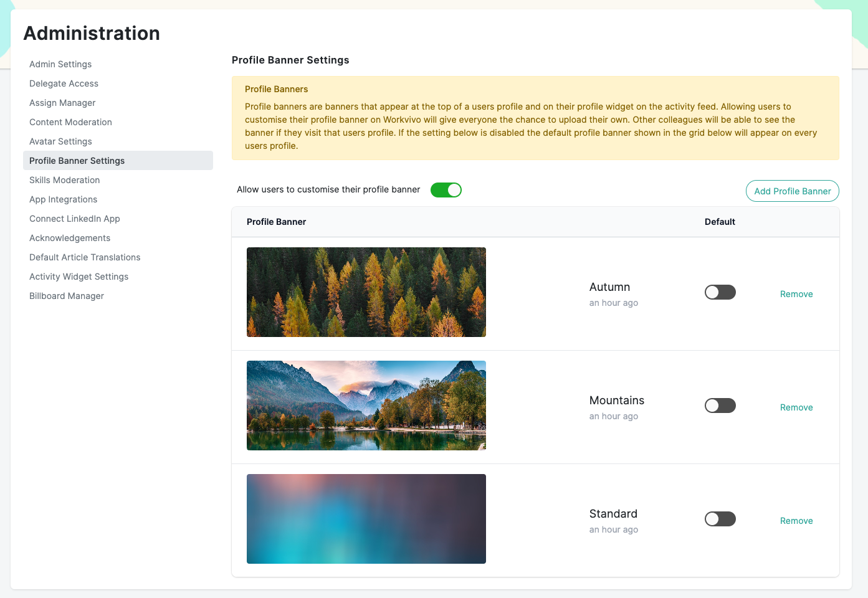Open Acknowledgements page
The height and width of the screenshot is (598, 868).
point(70,238)
